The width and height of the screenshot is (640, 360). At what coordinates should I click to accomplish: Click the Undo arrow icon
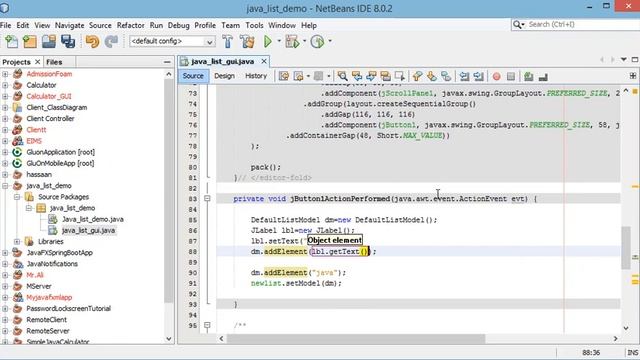92,41
